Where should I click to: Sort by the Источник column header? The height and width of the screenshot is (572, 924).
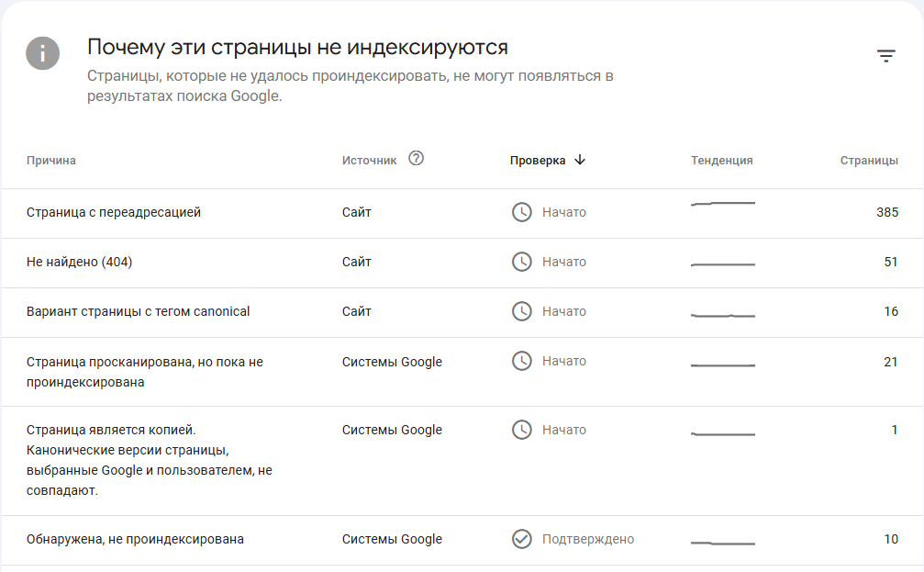[x=370, y=161]
